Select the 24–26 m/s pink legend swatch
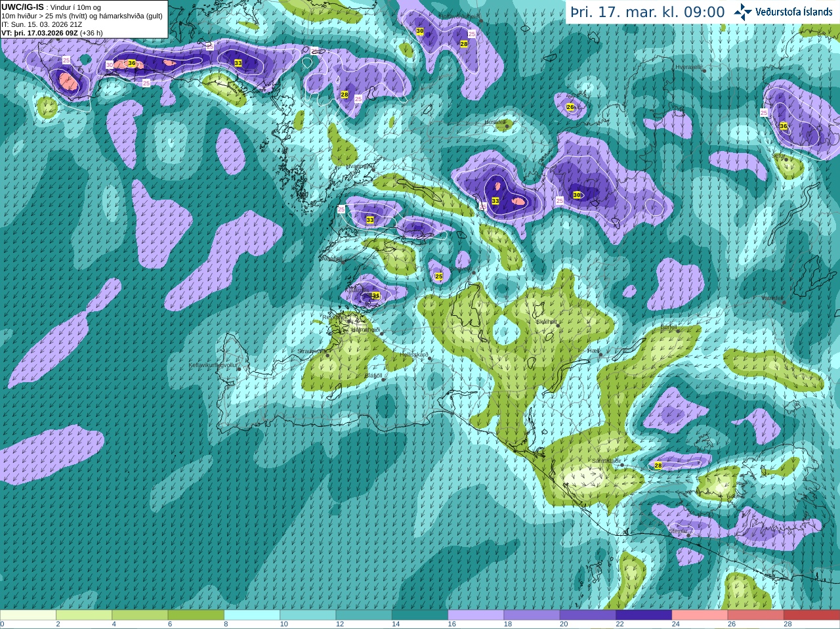Screen dimensions: 840x629 pyautogui.click(x=700, y=615)
